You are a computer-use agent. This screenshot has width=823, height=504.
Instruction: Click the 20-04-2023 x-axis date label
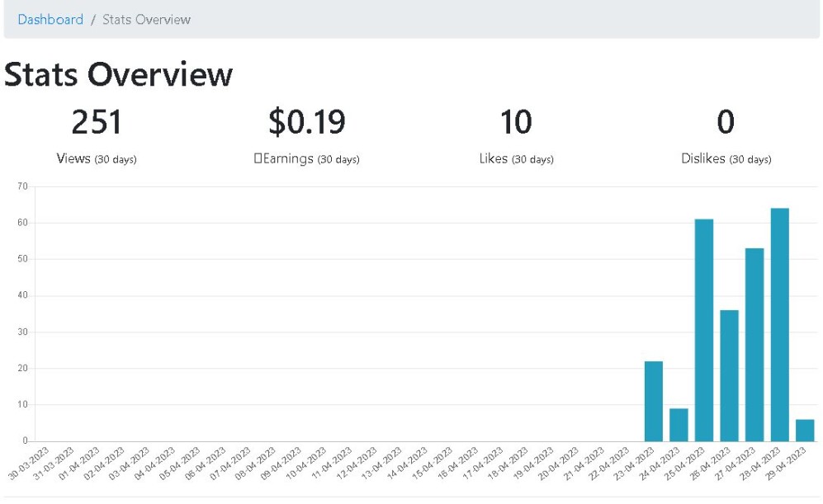557,464
